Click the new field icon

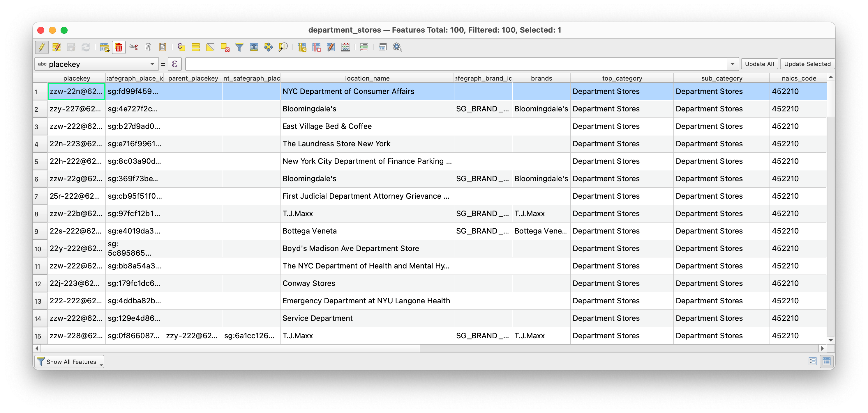pos(302,47)
